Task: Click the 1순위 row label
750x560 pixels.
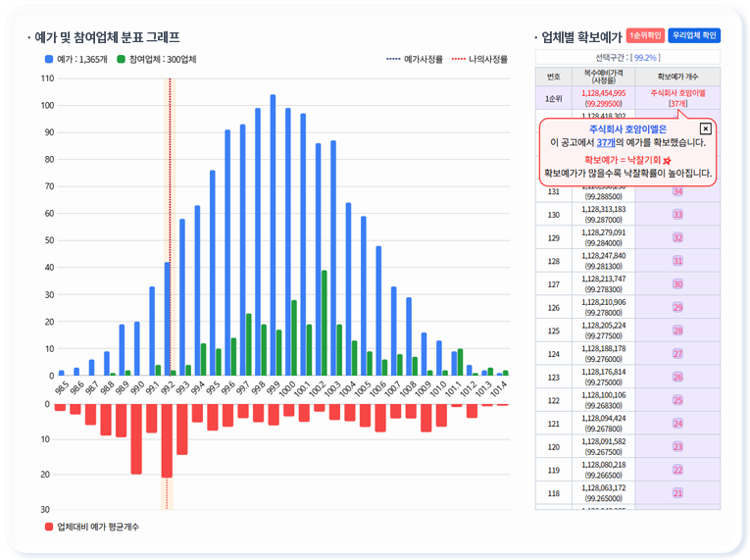Action: pos(553,99)
